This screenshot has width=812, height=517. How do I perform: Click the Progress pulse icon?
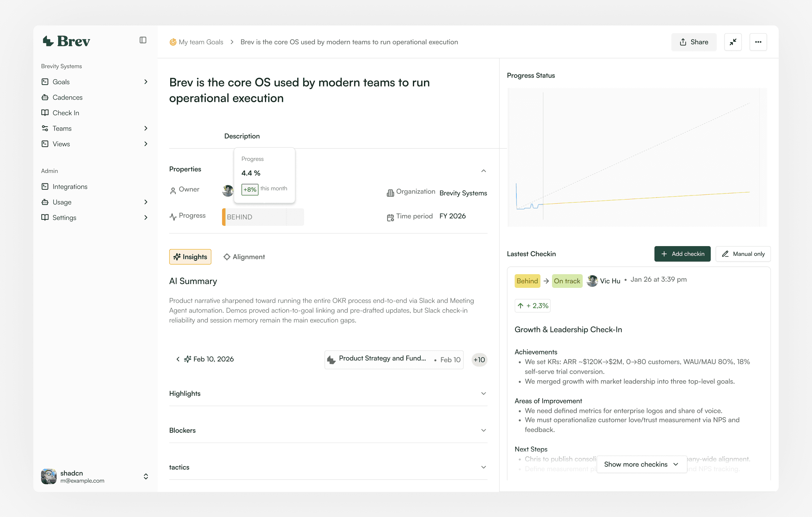pyautogui.click(x=173, y=217)
